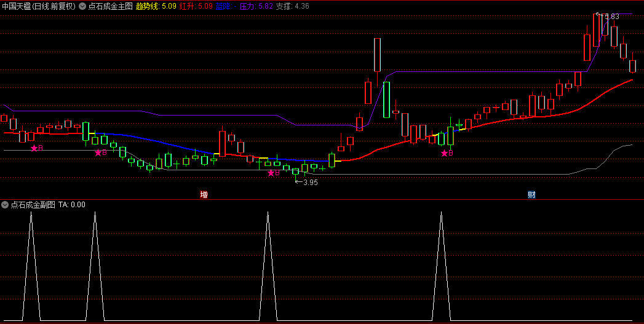
Task: Click the 点石成金主图 indicator name
Action: click(110, 6)
